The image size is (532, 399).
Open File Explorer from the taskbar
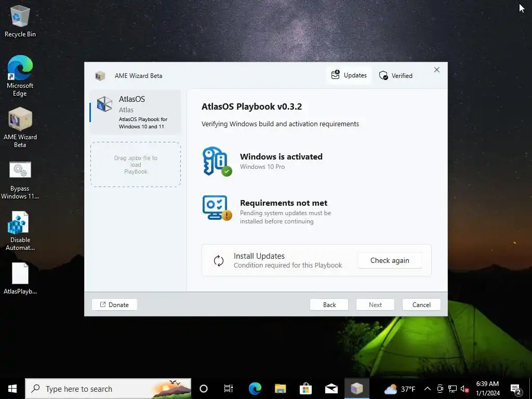click(x=280, y=389)
